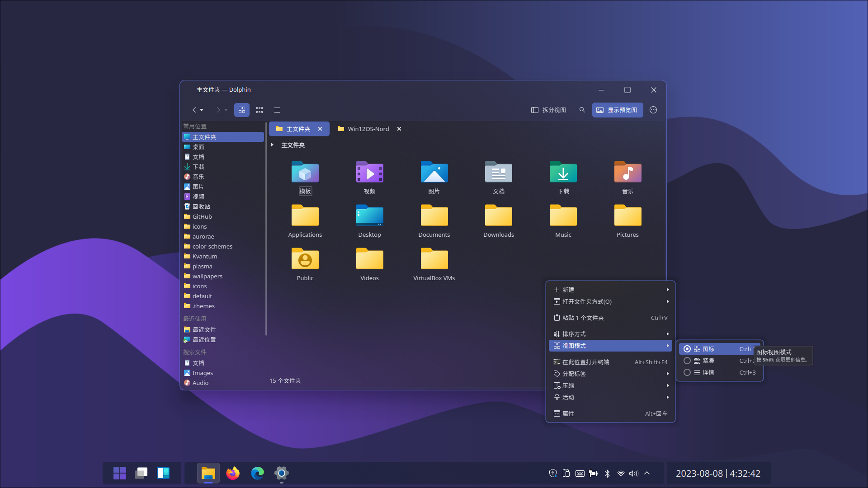Click 在此位置打开终端 menu entry
The image size is (868, 488).
(x=610, y=362)
